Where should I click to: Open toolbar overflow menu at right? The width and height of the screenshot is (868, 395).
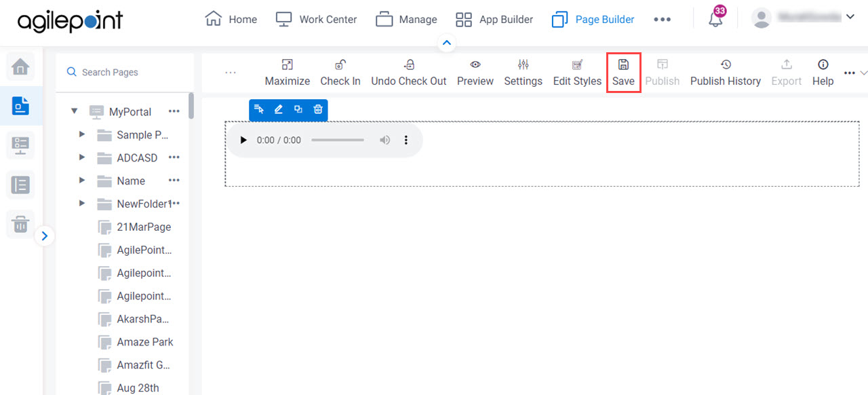850,73
